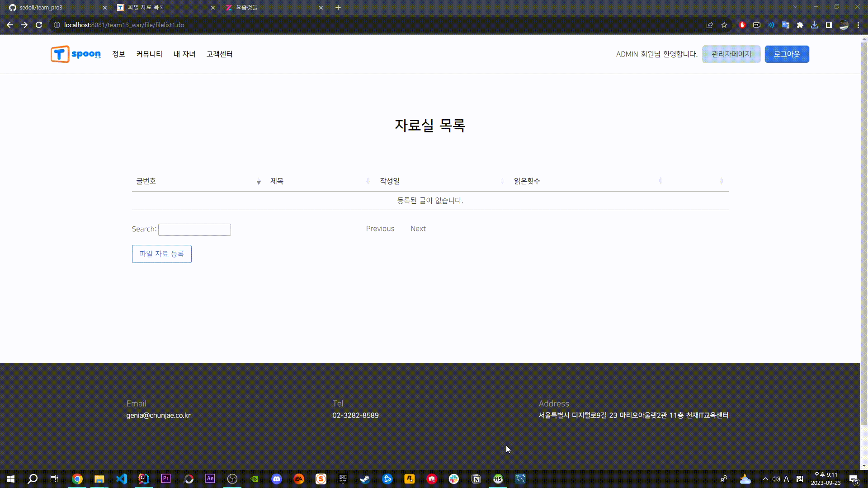Open Chrome three-dot menu
Screen dimensions: 868x488
859,25
